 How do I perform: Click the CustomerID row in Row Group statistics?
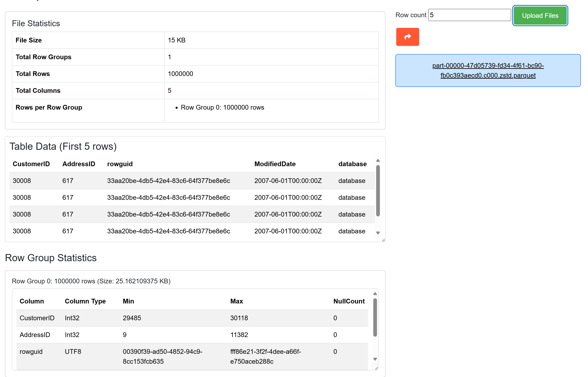click(x=192, y=318)
